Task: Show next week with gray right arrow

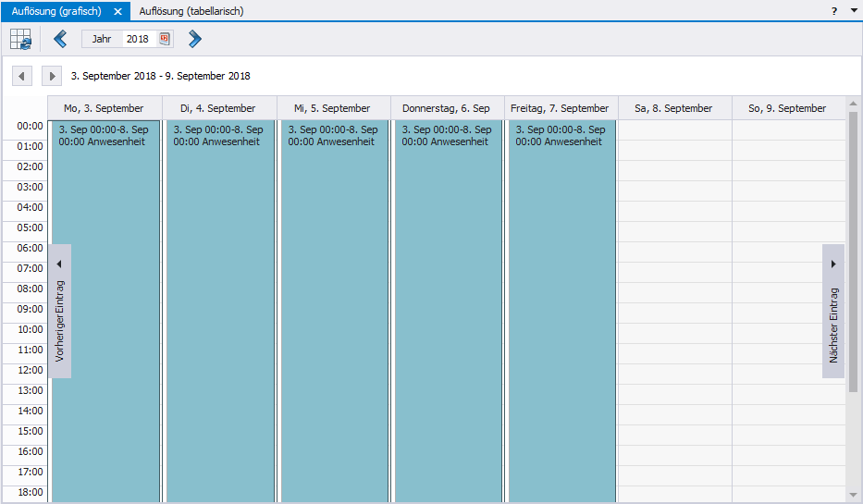Action: click(x=52, y=76)
